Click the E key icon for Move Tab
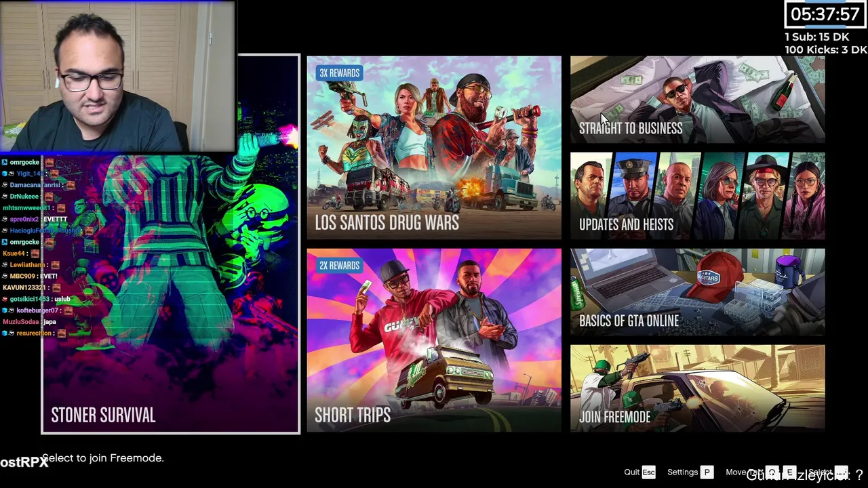Image resolution: width=868 pixels, height=488 pixels. [x=789, y=472]
